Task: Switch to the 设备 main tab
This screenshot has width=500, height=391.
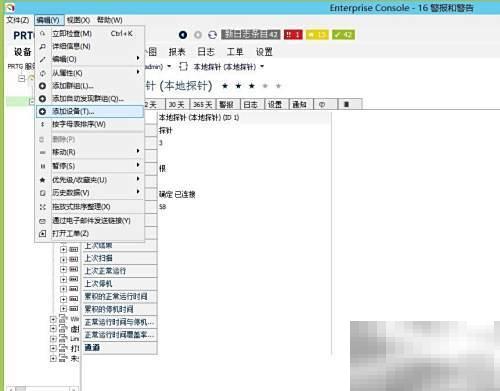Action: click(23, 52)
